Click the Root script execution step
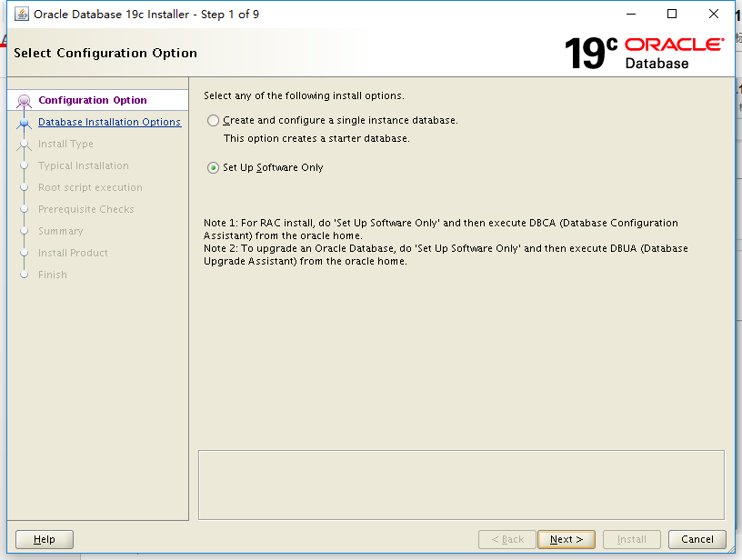 click(90, 187)
